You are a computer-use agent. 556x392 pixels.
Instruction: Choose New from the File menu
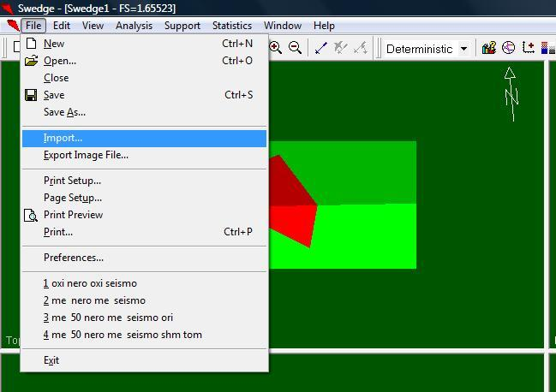(x=144, y=43)
